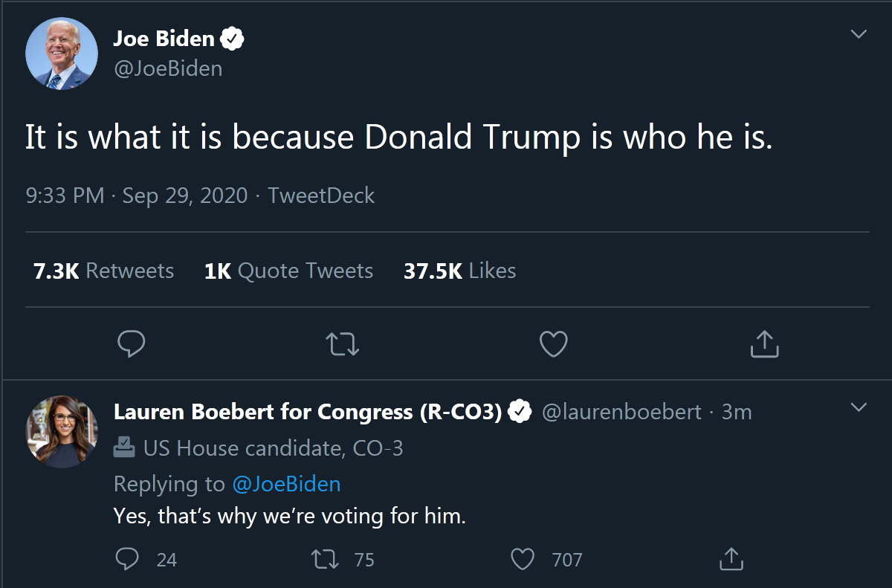Viewport: 892px width, 588px height.
Task: Like Lauren Boebert's reply
Action: [x=523, y=559]
